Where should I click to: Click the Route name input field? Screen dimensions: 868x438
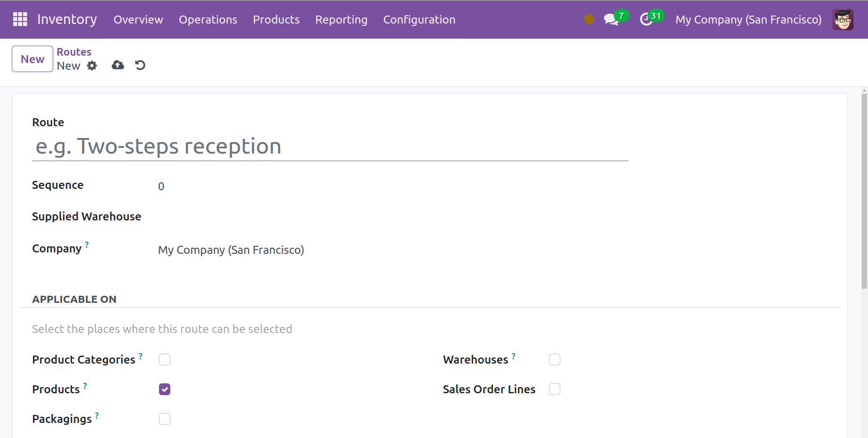pos(329,146)
